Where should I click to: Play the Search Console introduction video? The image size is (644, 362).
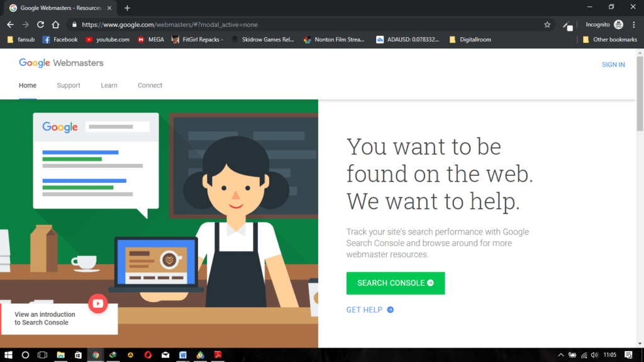(98, 304)
